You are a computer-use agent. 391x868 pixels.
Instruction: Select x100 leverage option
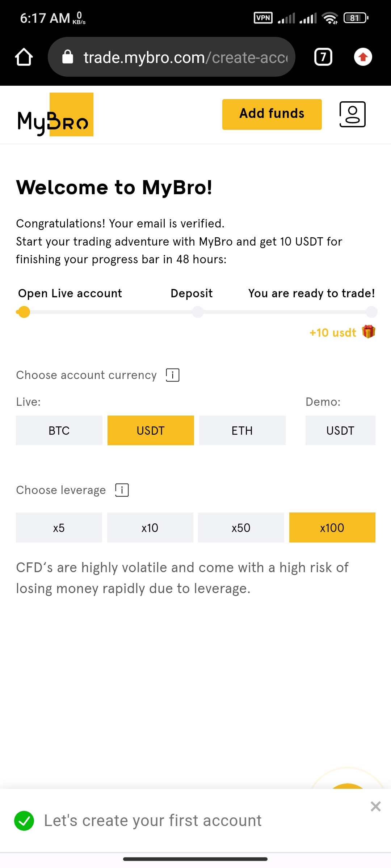click(332, 528)
